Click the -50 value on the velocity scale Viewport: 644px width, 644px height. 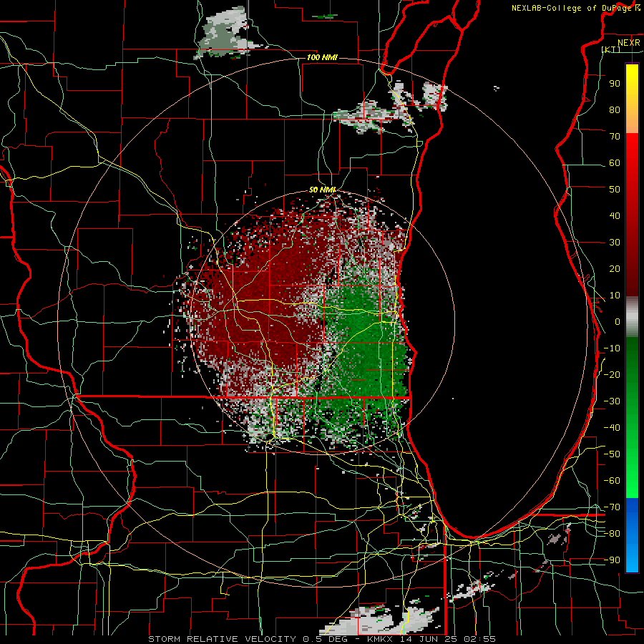click(612, 454)
